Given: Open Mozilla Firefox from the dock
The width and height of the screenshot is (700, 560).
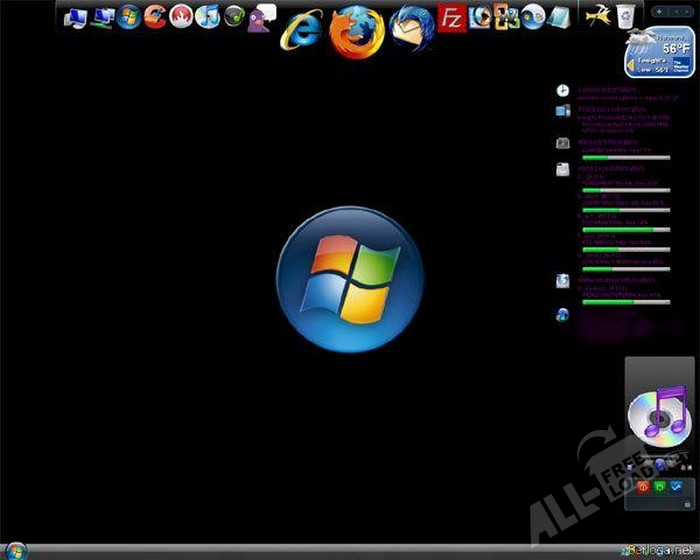Looking at the screenshot, I should pos(356,29).
